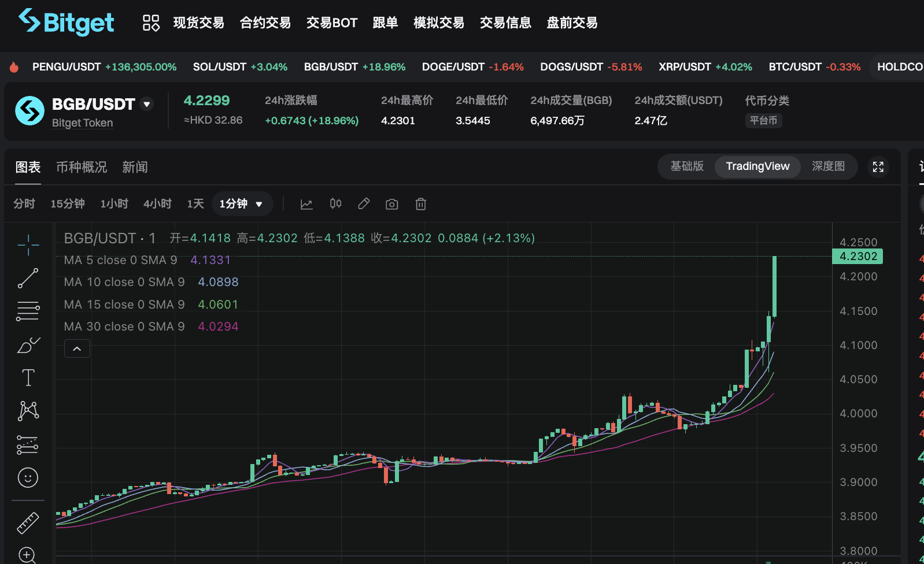Open the apps grid menu icon
Viewport: 924px width, 564px height.
tap(151, 23)
